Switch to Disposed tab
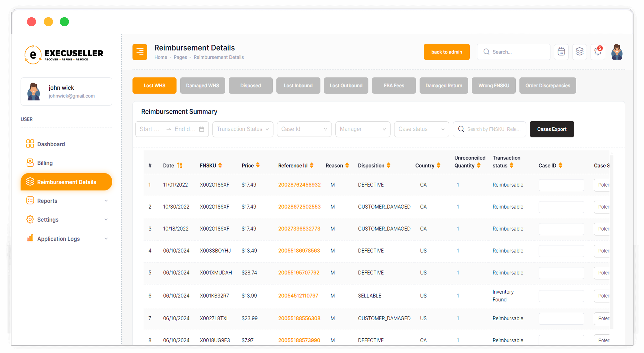 click(x=250, y=85)
